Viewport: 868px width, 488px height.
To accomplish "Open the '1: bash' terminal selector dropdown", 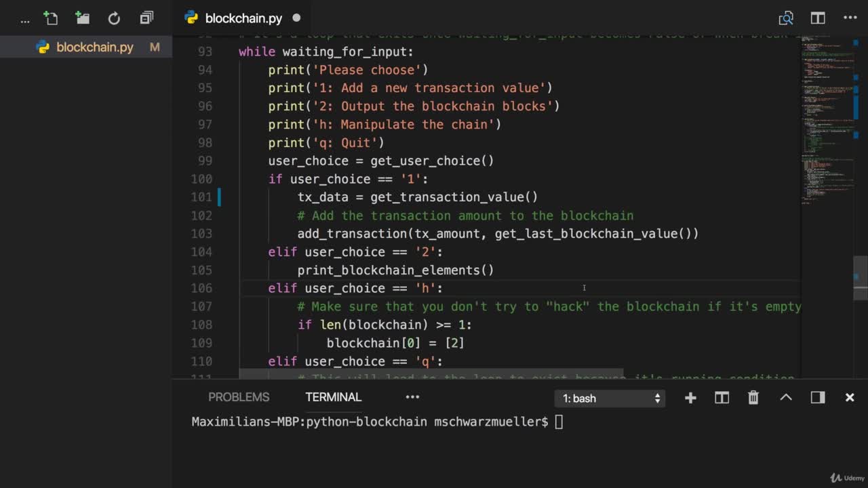I will tap(610, 399).
